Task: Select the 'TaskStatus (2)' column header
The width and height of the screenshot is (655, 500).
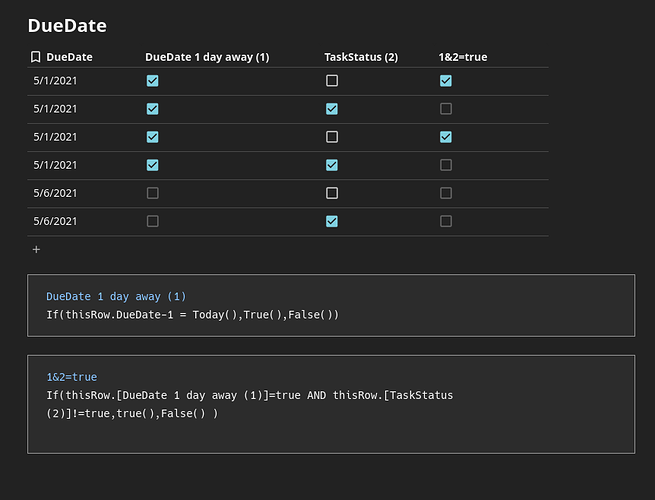Action: 361,57
